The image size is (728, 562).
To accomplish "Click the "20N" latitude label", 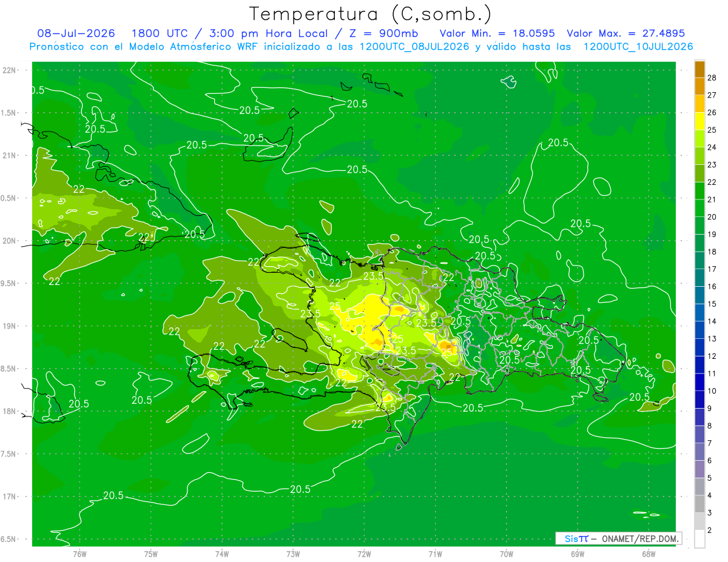I will pyautogui.click(x=9, y=241).
